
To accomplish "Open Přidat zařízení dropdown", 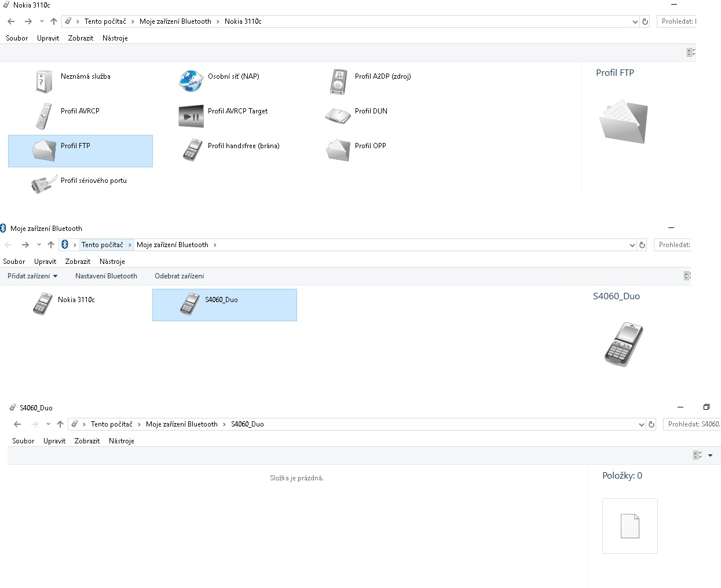I will tap(32, 276).
